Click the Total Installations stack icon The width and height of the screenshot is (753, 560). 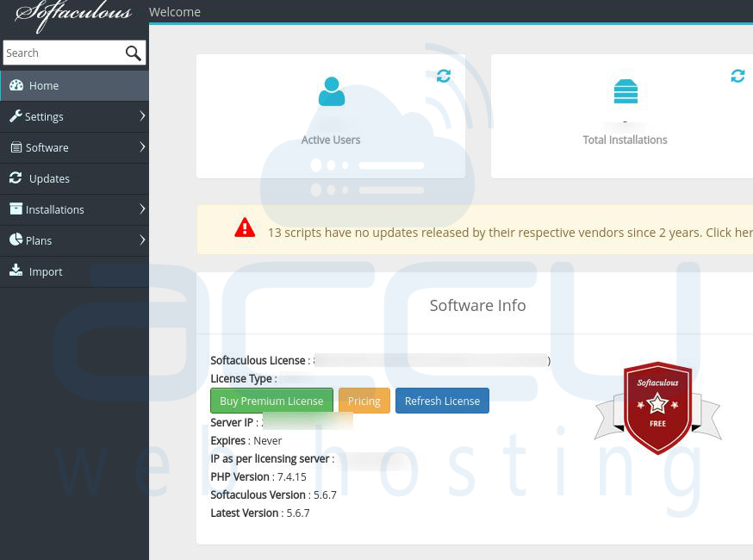point(625,91)
